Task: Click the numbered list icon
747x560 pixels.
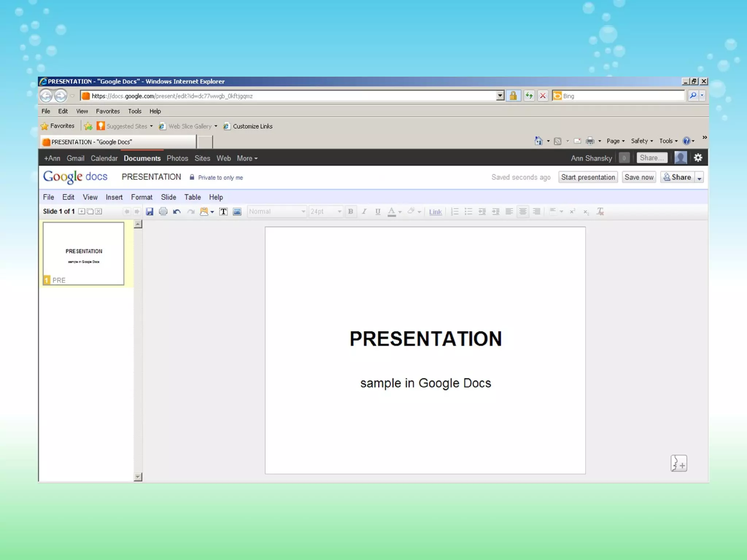Action: (x=455, y=211)
